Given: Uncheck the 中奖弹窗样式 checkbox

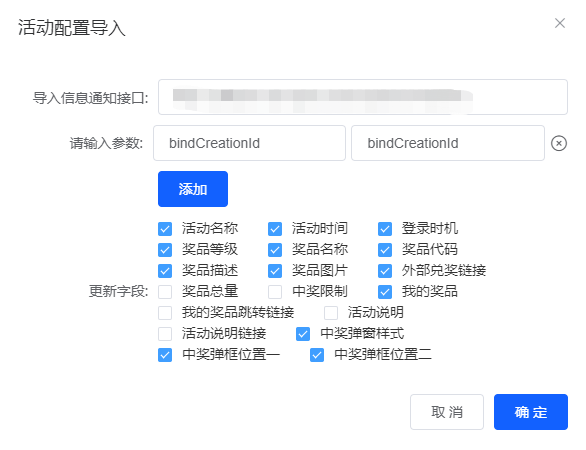Looking at the screenshot, I should (x=303, y=334).
